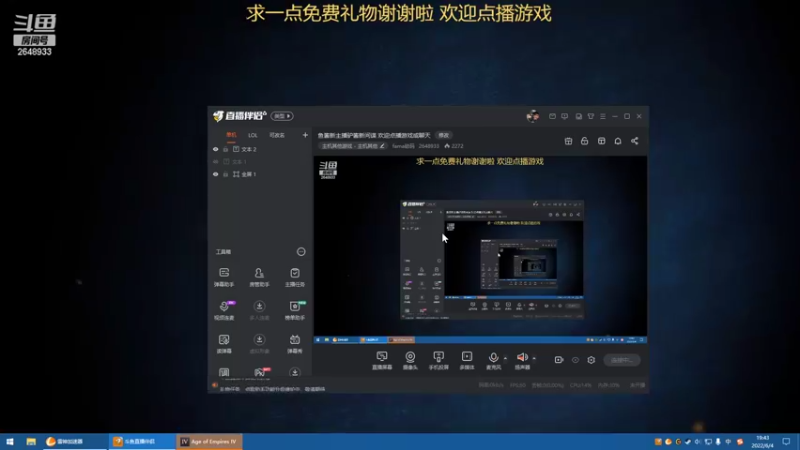The image size is (800, 450).
Task: Expand the microphone options arrow
Action: (x=505, y=358)
